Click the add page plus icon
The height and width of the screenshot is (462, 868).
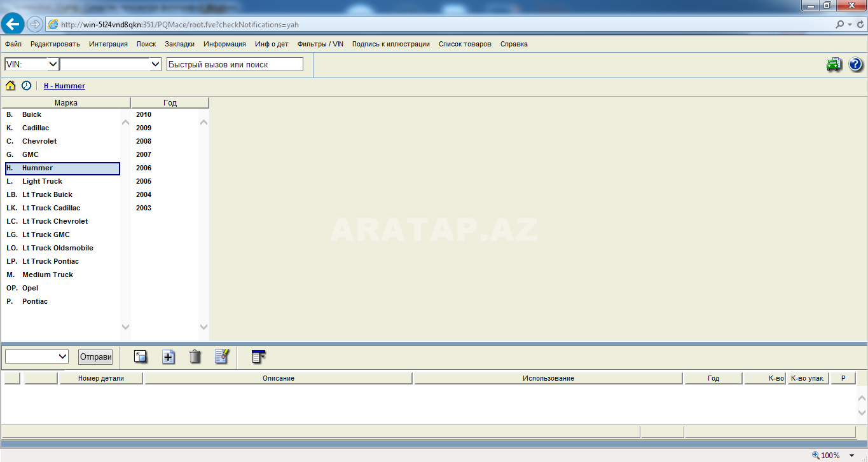(168, 357)
